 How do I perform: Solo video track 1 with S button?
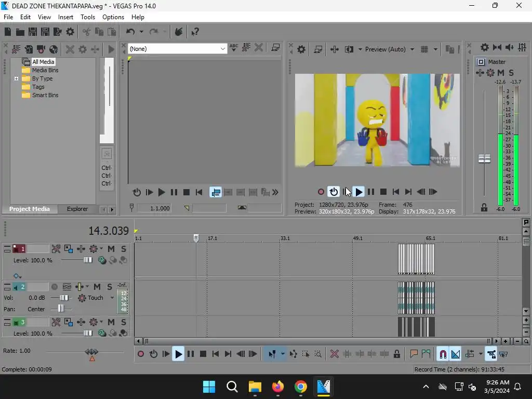[124, 249]
